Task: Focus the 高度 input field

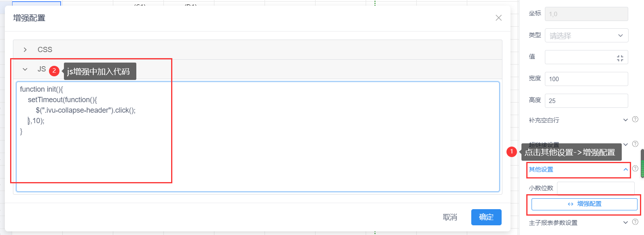Action: (587, 101)
